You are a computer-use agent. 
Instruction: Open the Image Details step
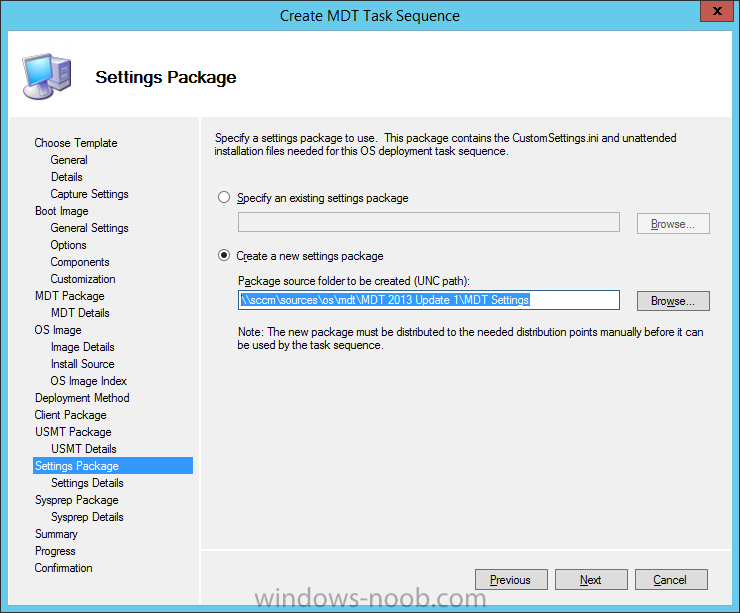tap(83, 347)
